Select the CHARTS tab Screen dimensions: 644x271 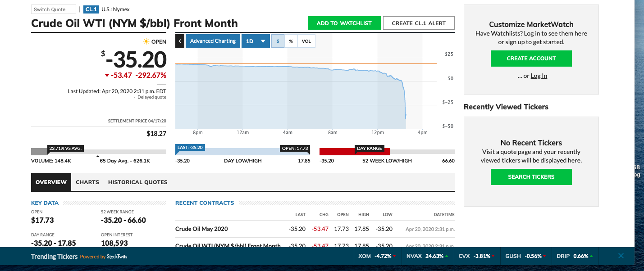coord(87,182)
